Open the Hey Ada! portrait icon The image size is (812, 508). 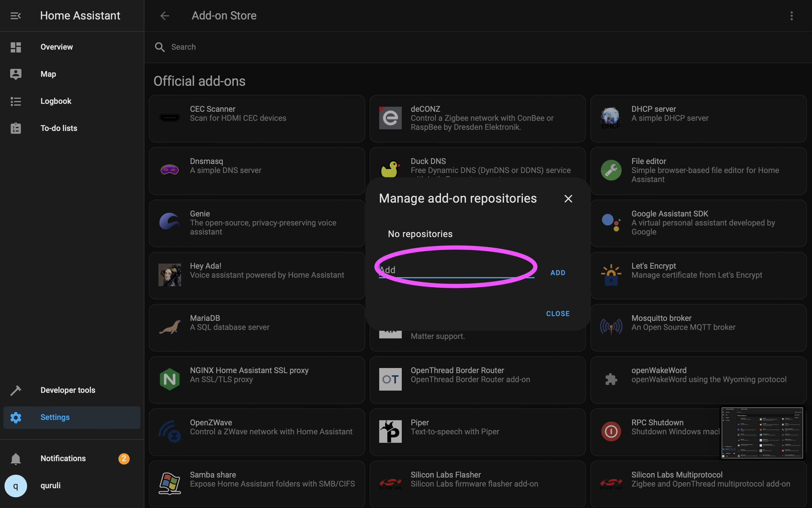pyautogui.click(x=170, y=275)
